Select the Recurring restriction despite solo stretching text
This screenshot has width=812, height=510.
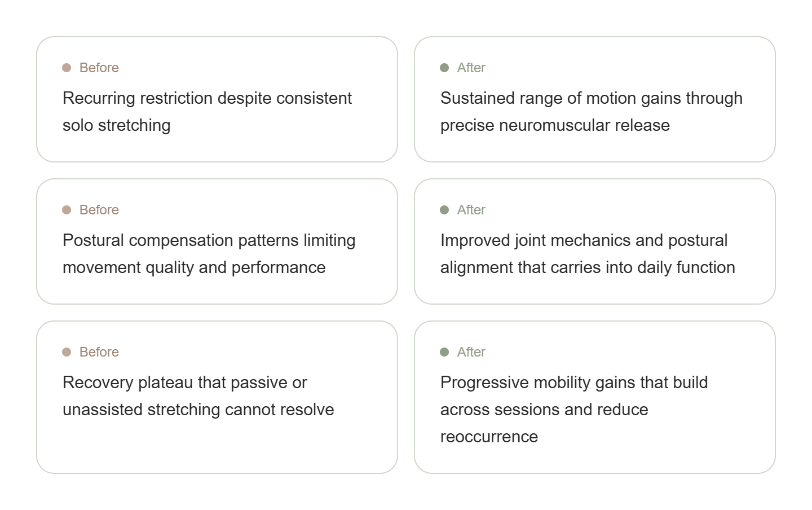[207, 112]
